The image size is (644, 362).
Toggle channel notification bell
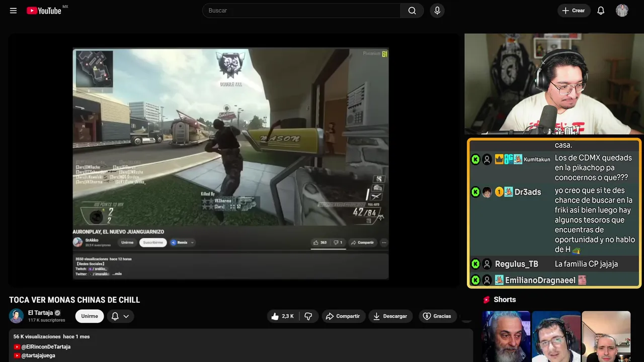click(x=115, y=316)
